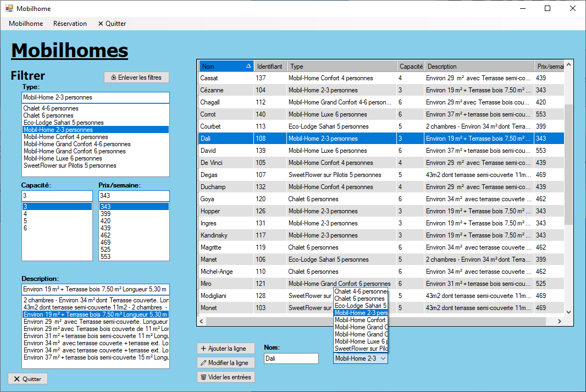Select Chalet 4-6 personnes in Type filter
The image size is (586, 392).
pyautogui.click(x=51, y=108)
